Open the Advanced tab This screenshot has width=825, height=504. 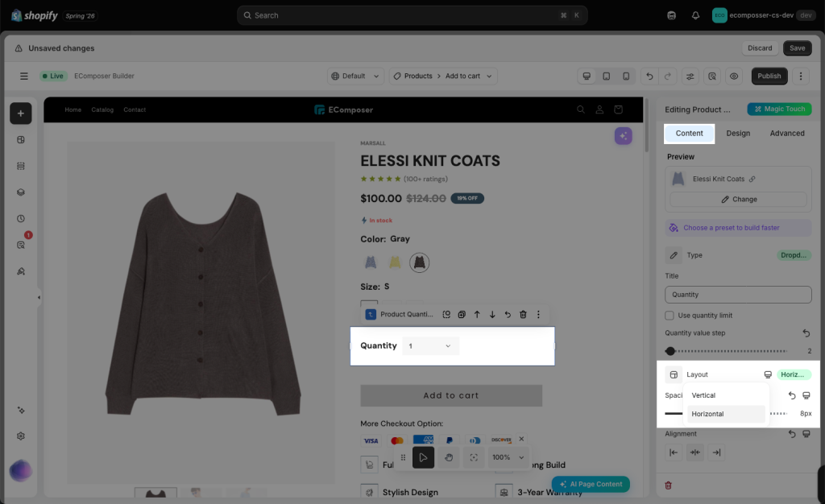[787, 134]
